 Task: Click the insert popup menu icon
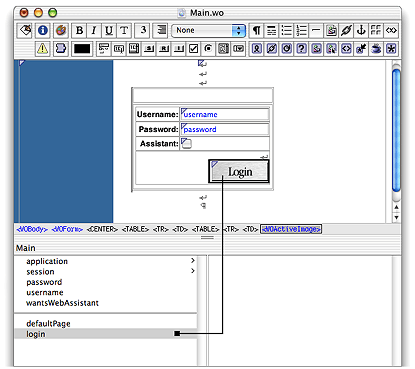pos(238,49)
